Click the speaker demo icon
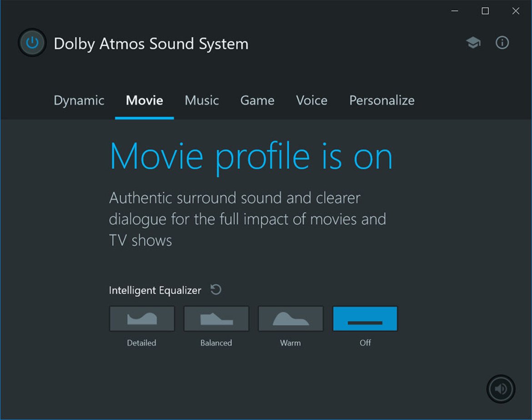This screenshot has width=532, height=420. click(501, 389)
